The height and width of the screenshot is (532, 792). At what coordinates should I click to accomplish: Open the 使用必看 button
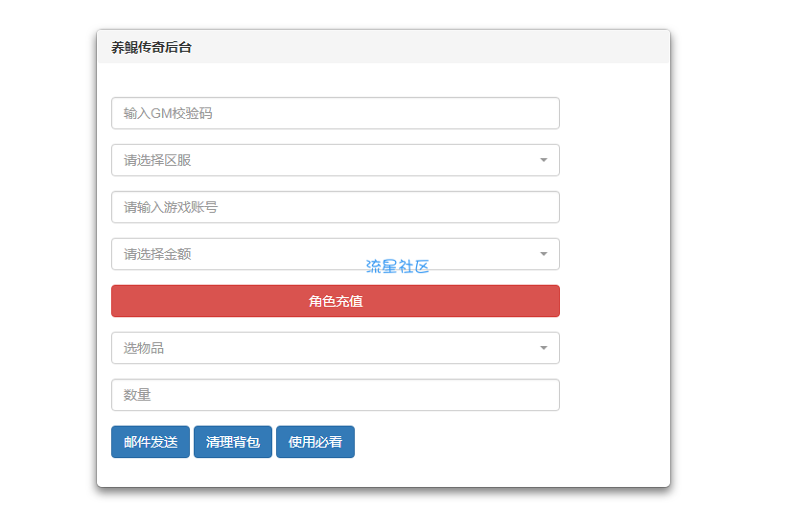315,442
